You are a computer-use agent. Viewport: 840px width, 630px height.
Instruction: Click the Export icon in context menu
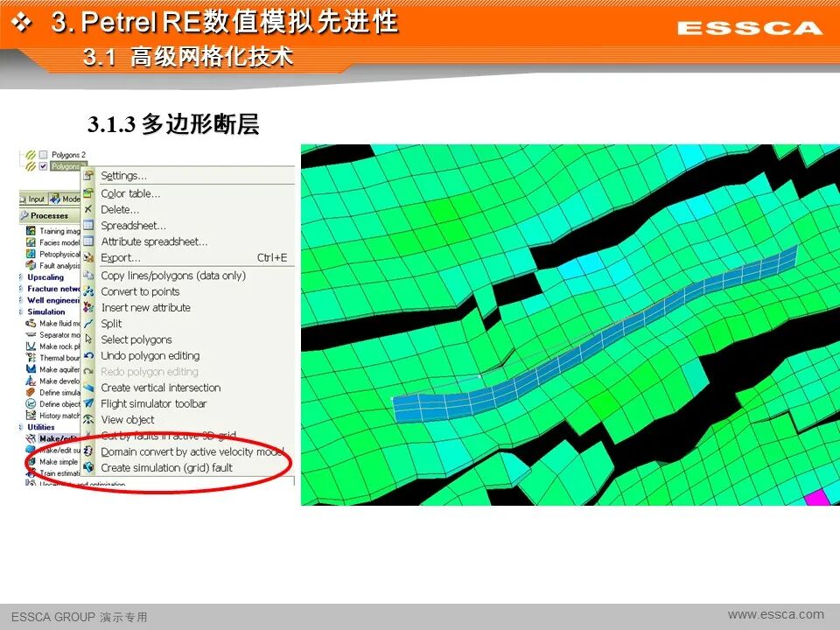(88, 257)
